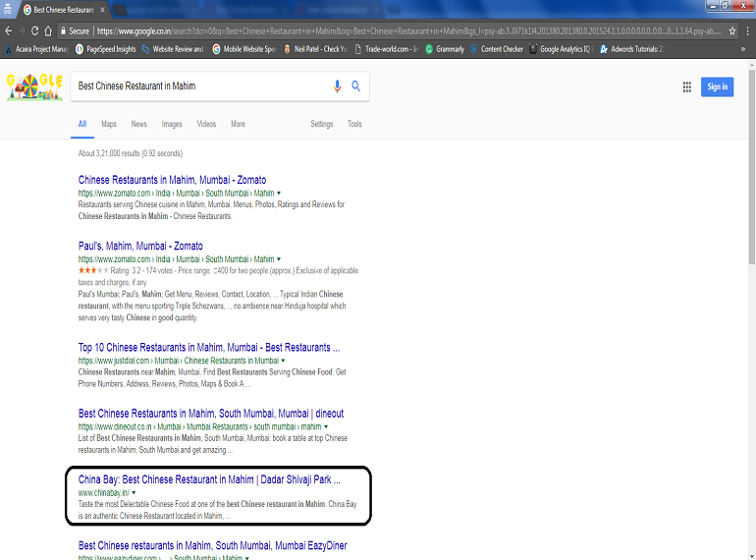The image size is (756, 560).
Task: Open Content Checker bookmark
Action: 497,49
